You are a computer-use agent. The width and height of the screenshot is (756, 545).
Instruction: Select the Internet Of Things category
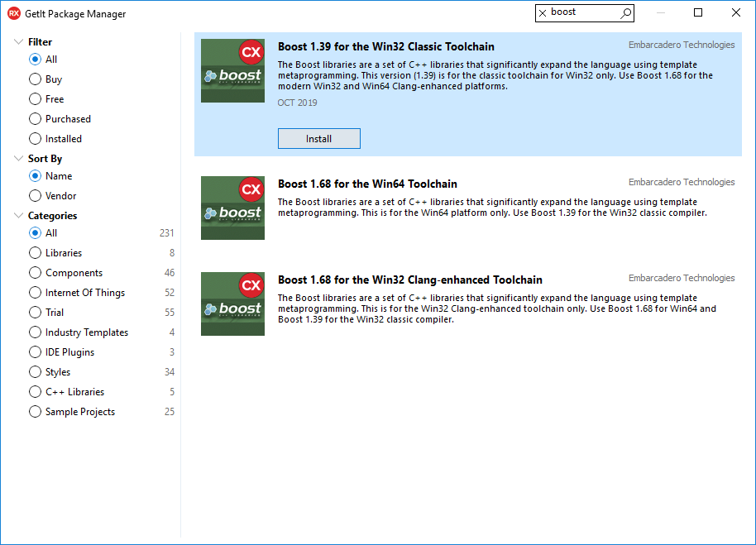(35, 293)
